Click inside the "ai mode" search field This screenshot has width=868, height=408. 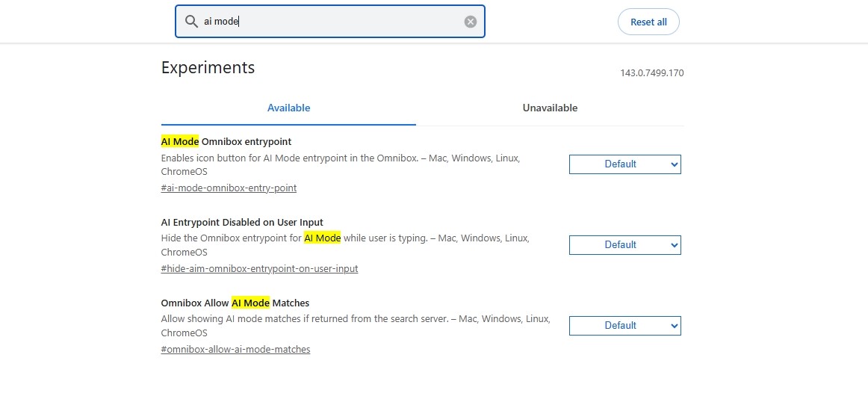pyautogui.click(x=329, y=22)
